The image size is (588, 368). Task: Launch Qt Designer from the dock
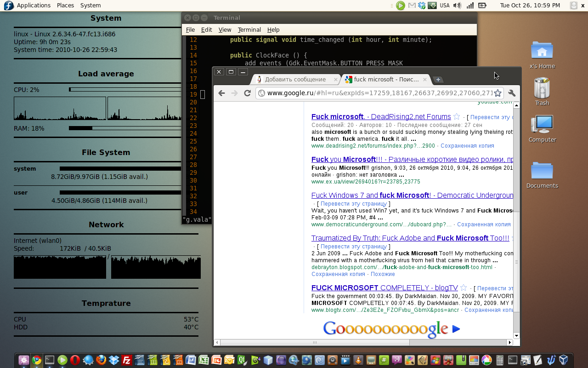[x=242, y=360]
